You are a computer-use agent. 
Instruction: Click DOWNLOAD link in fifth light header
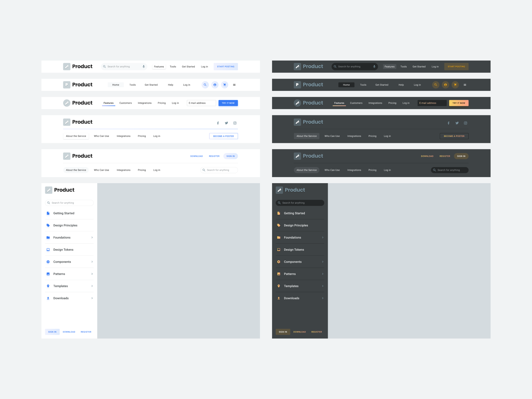point(196,156)
